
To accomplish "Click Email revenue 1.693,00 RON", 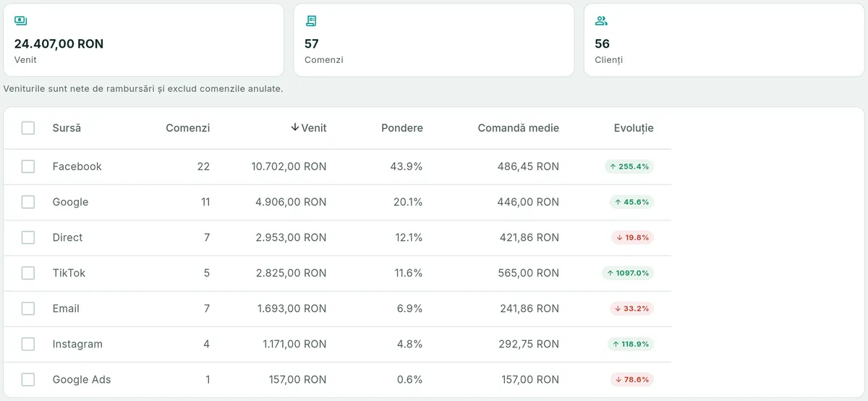I will pyautogui.click(x=292, y=308).
